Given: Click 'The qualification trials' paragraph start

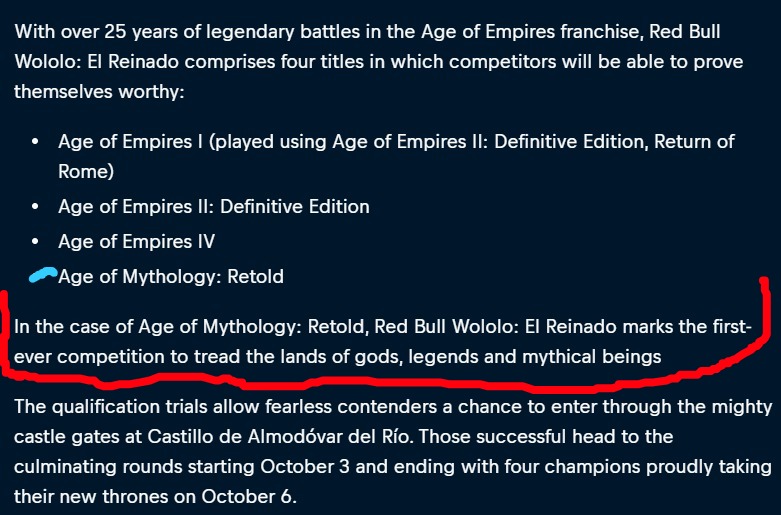Looking at the screenshot, I should 111,407.
